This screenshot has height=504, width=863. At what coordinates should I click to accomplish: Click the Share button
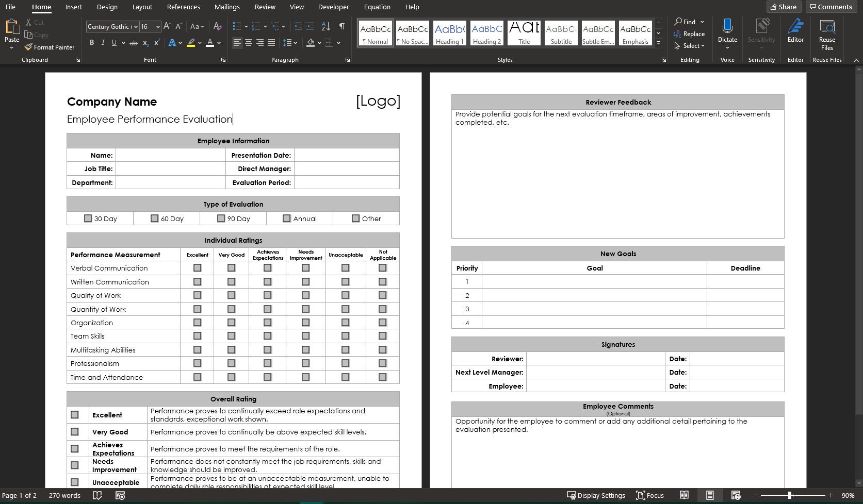(784, 7)
